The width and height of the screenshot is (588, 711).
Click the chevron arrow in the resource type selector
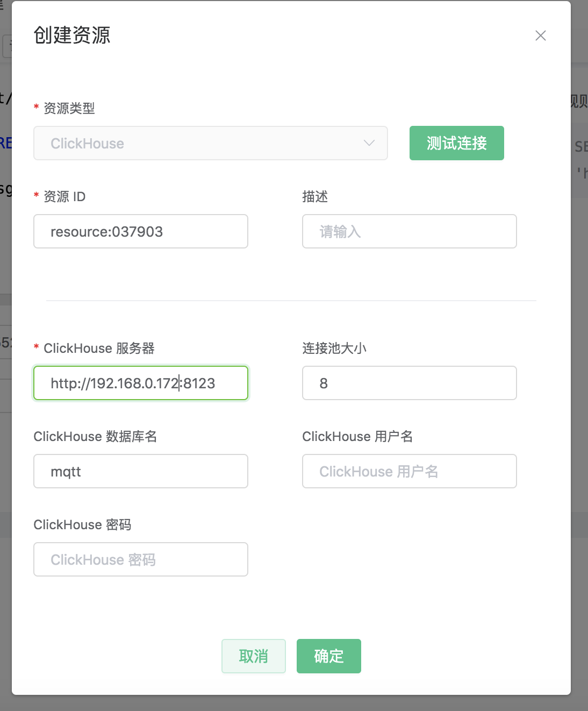coord(369,143)
